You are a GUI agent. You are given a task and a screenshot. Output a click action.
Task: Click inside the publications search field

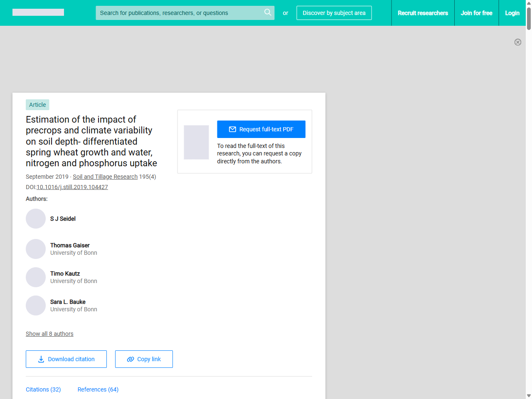tap(179, 13)
